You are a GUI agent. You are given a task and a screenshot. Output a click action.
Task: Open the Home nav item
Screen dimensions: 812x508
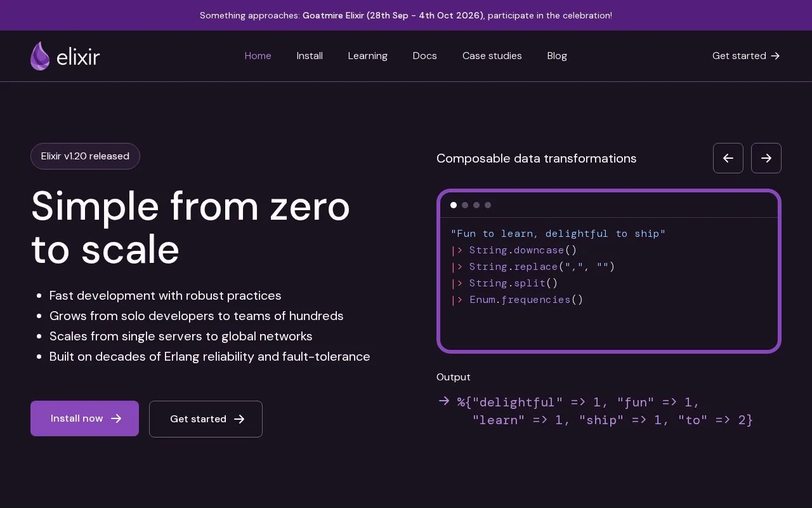click(x=258, y=56)
